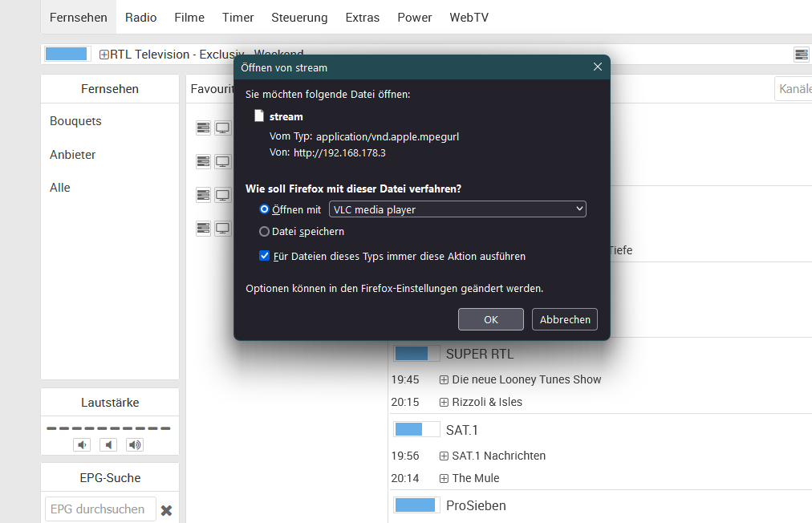Click the 'SAT.1' channel name
Image resolution: width=812 pixels, height=523 pixels.
462,430
